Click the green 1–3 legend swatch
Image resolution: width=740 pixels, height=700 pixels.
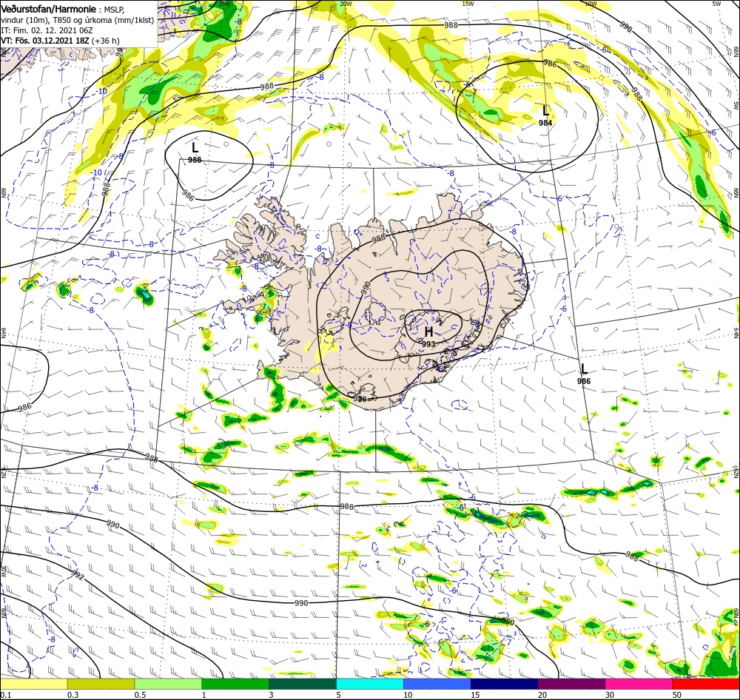(235, 684)
